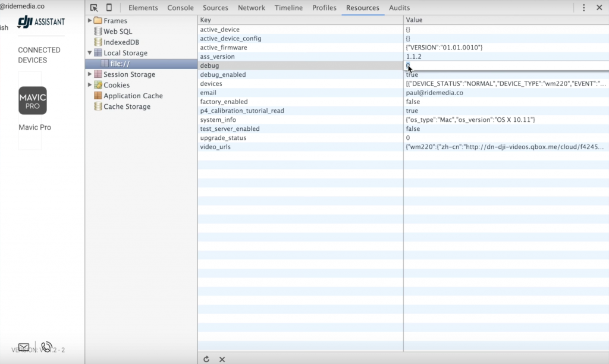Image resolution: width=609 pixels, height=364 pixels.
Task: Click the refresh icon below storage table
Action: pyautogui.click(x=206, y=359)
